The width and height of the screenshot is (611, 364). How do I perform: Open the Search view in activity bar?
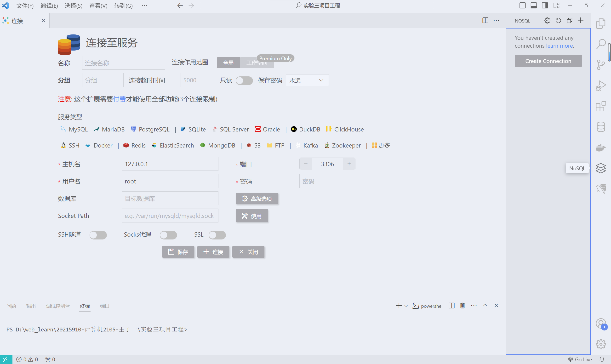601,44
